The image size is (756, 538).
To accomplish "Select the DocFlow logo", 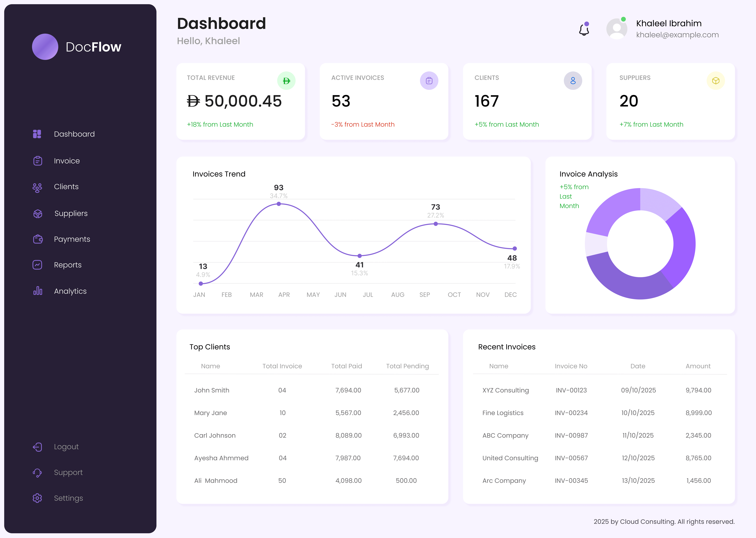I will (45, 47).
